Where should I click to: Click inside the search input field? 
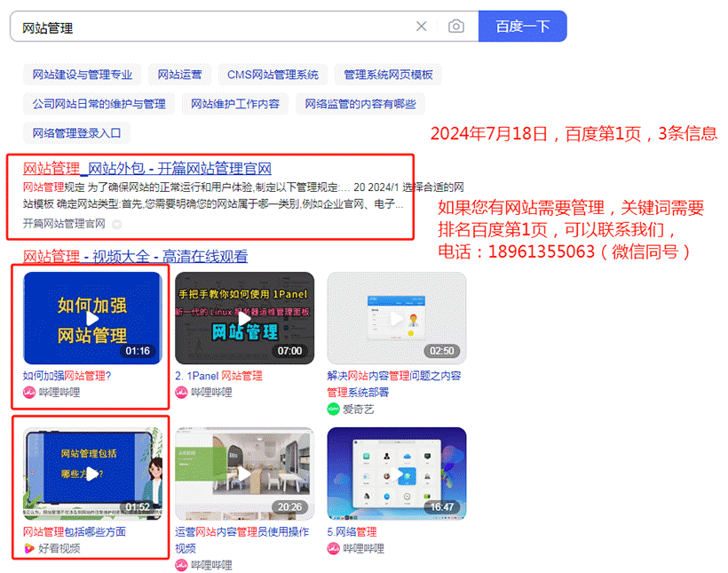pos(178,27)
